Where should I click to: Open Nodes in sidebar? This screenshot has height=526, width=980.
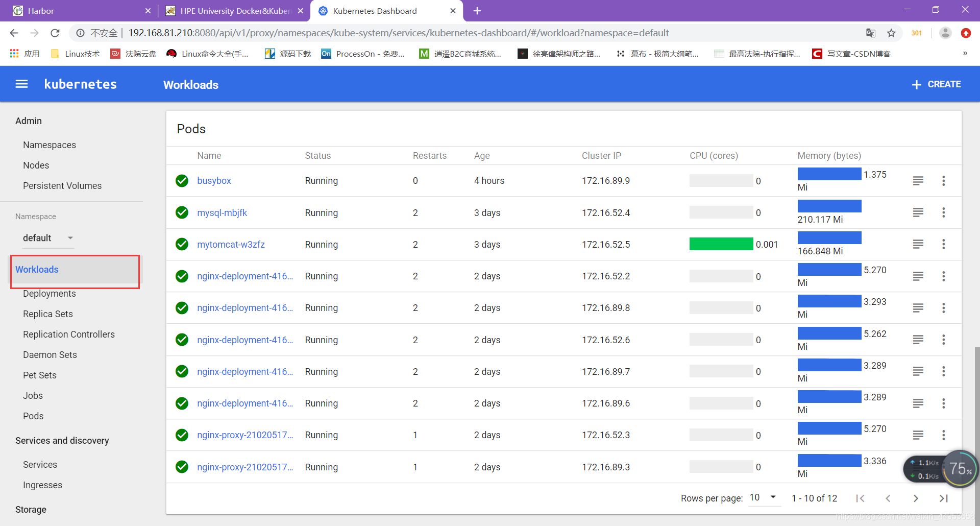click(36, 165)
